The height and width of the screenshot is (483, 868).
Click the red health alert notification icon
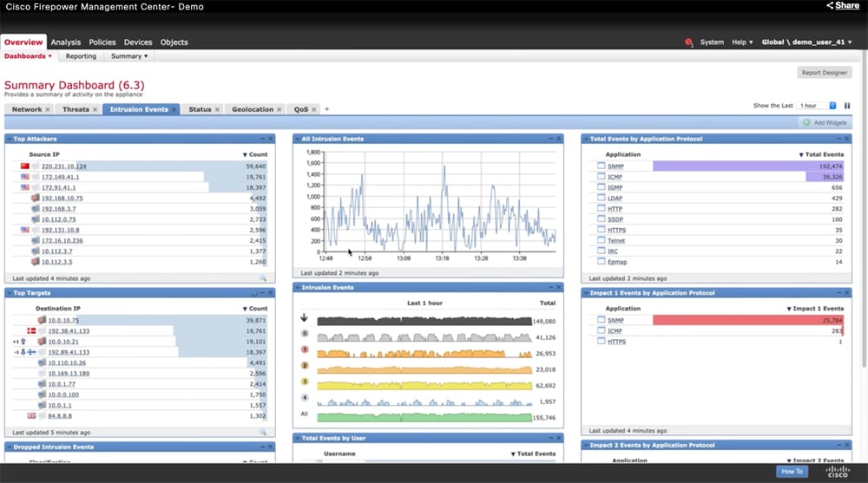pos(689,42)
